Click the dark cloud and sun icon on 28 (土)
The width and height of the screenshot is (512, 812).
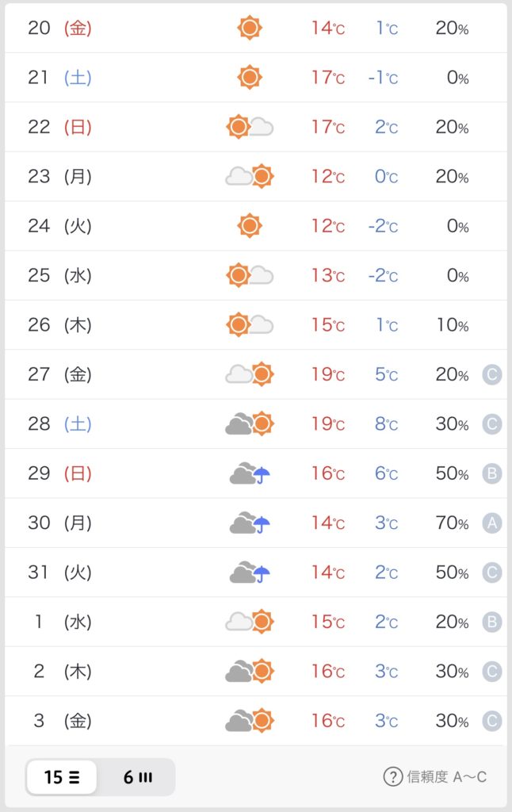250,423
